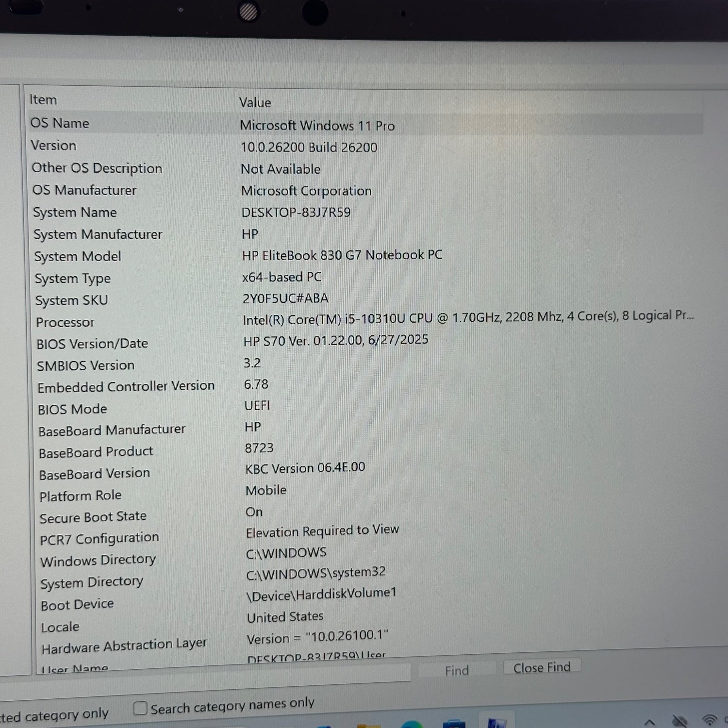
Task: Select the Hardware Abstraction Layer row
Action: coord(124,646)
